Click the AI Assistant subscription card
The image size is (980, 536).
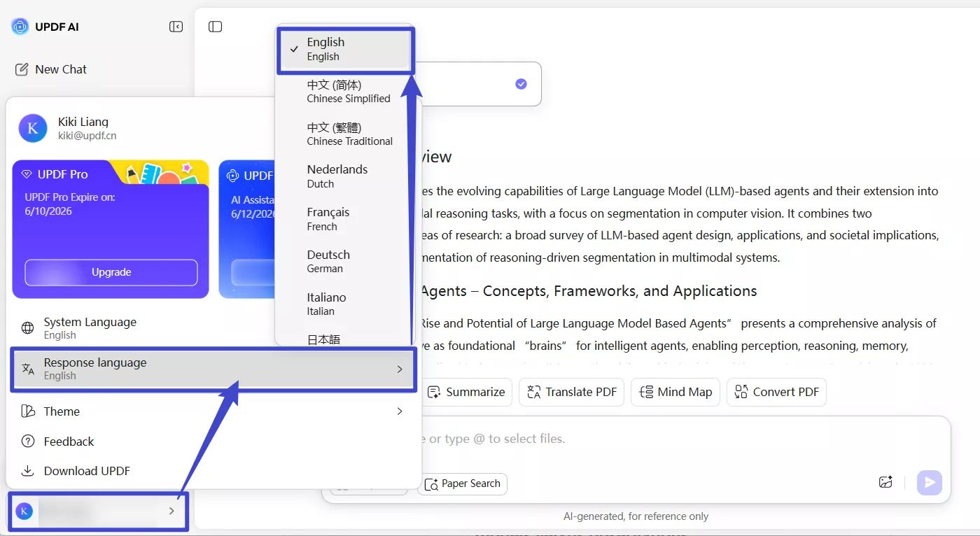(x=247, y=230)
